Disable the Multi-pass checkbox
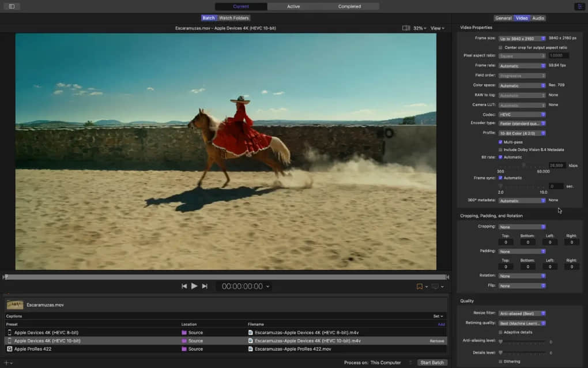This screenshot has height=368, width=588. coord(501,142)
